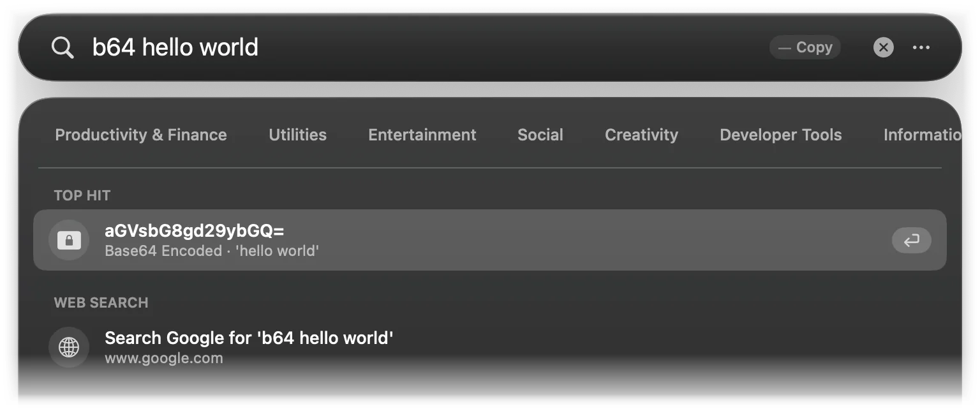Switch to the Utilities category tab

[x=297, y=135]
